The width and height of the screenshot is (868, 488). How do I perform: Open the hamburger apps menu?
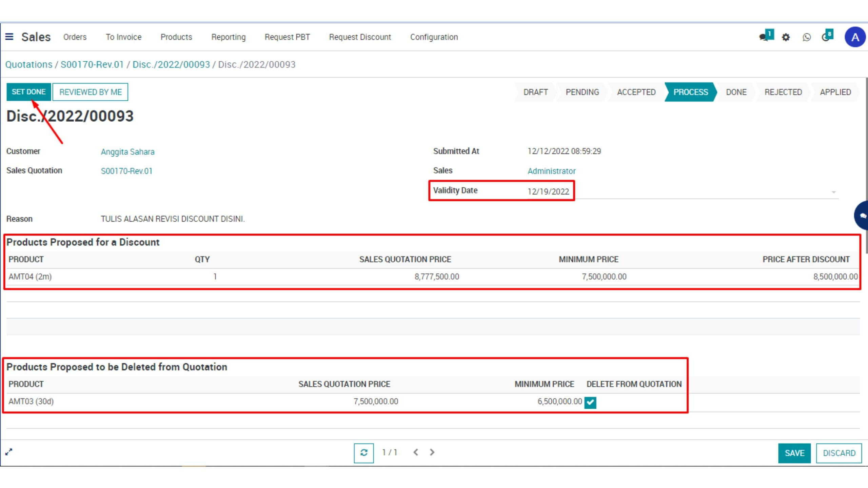9,37
